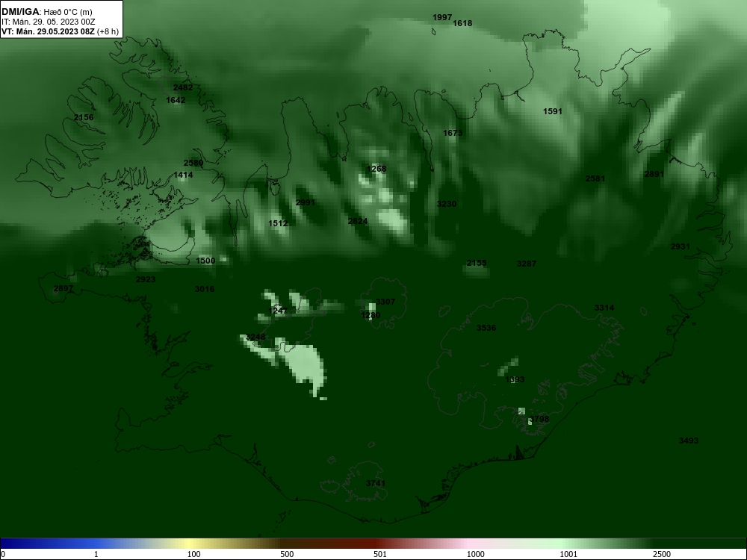
Task: Select the value 2155 on the map
Action: pos(477,263)
